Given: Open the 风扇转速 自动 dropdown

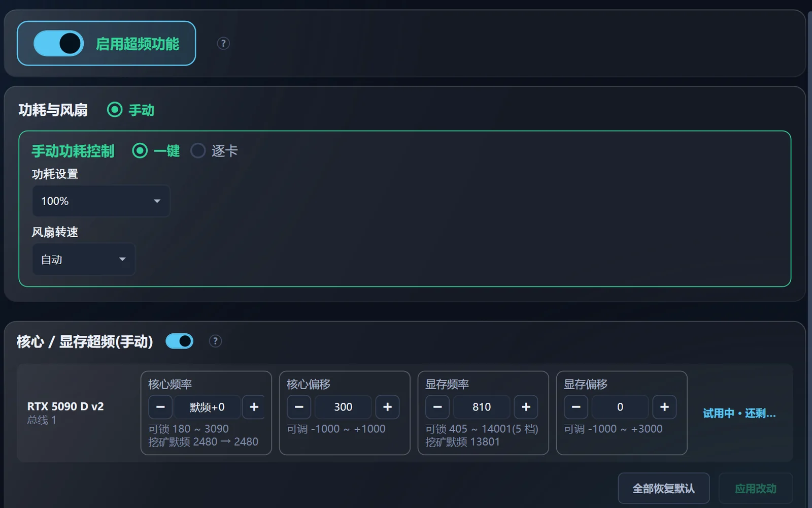Looking at the screenshot, I should point(84,260).
